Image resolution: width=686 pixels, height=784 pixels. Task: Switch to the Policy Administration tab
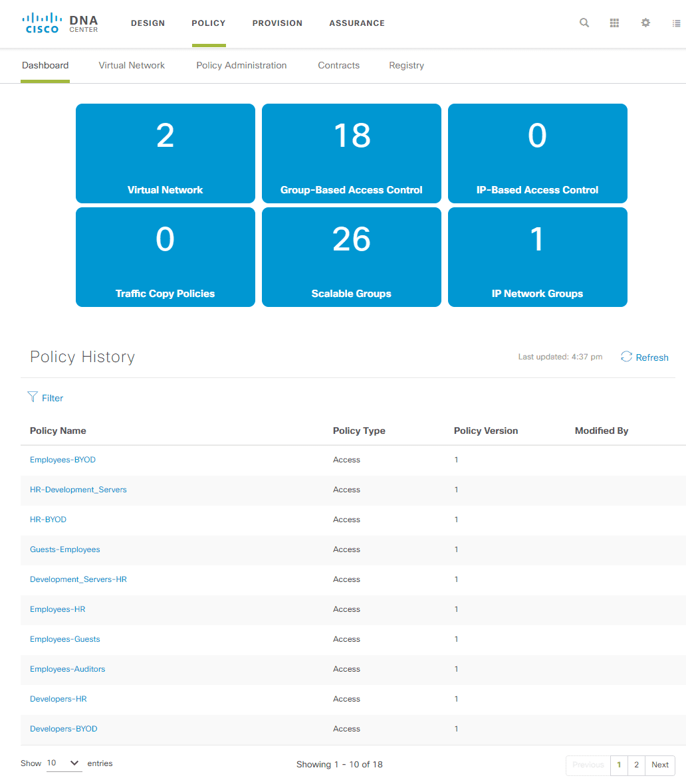pyautogui.click(x=241, y=66)
